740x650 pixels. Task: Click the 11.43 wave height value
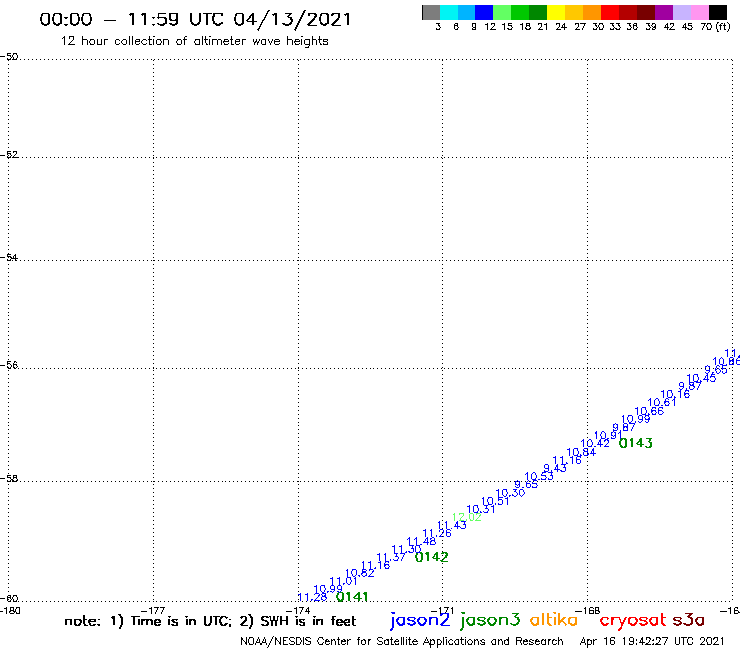[452, 525]
